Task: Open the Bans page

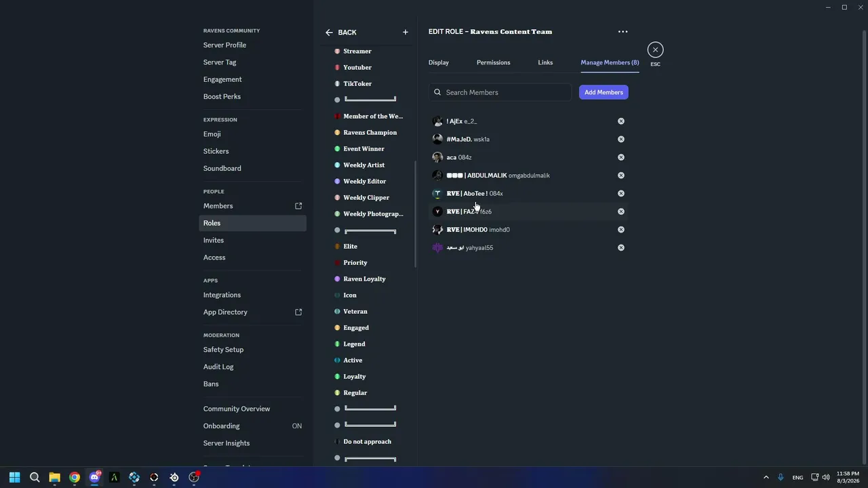Action: (x=253, y=384)
